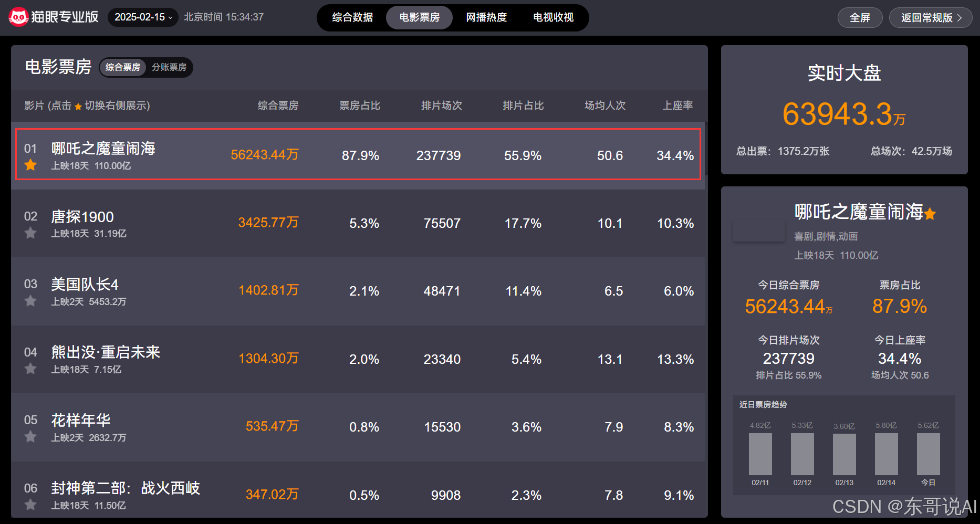Toggle star for 哪吒之魔童闹海 row
The image size is (980, 524).
30,165
